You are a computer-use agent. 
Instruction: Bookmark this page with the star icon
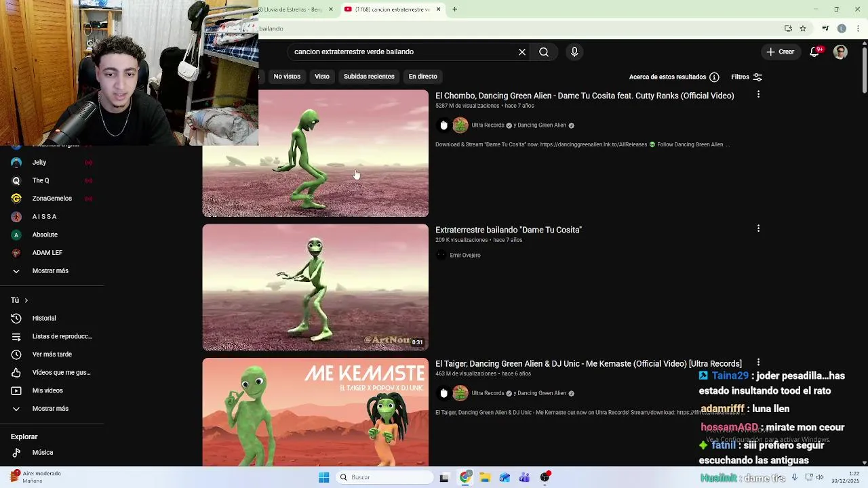[803, 28]
